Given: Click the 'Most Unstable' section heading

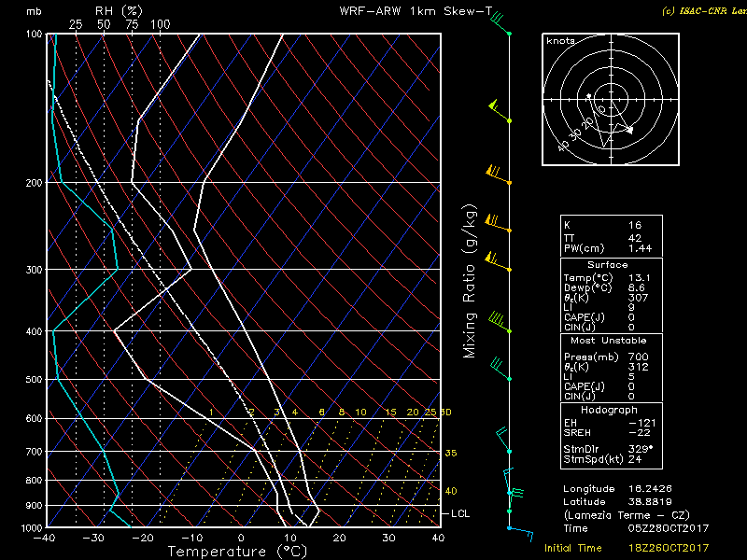Looking at the screenshot, I should [x=609, y=341].
